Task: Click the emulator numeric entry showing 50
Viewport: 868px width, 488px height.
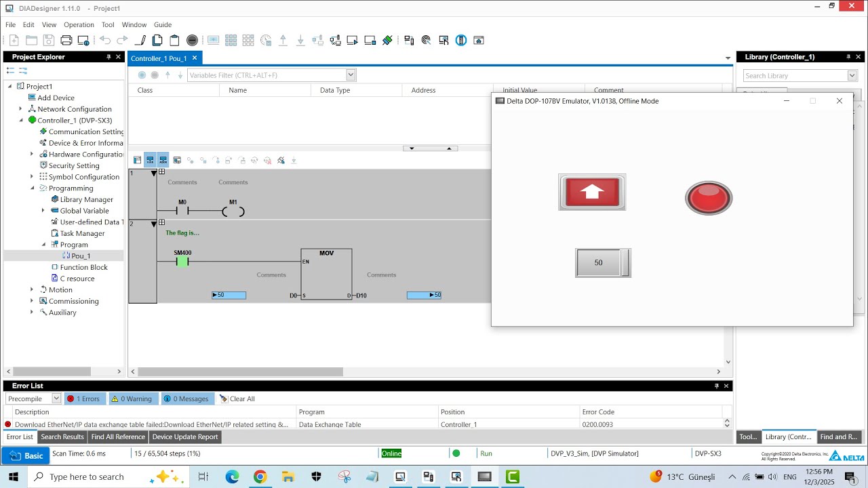Action: point(603,262)
